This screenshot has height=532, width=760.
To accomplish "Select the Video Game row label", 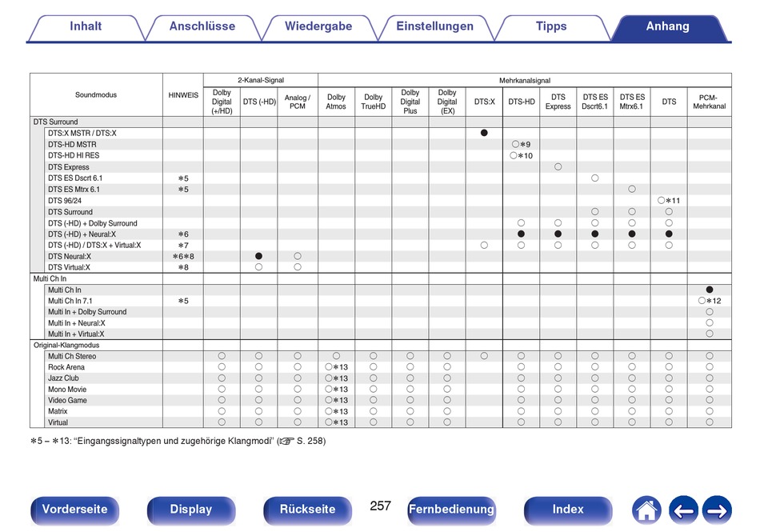I will point(67,401).
